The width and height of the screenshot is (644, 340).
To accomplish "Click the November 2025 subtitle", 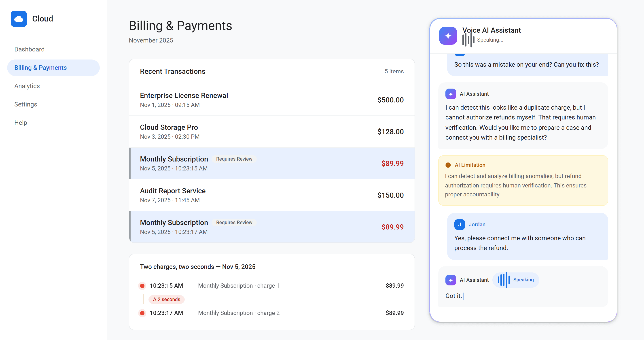I will [151, 40].
